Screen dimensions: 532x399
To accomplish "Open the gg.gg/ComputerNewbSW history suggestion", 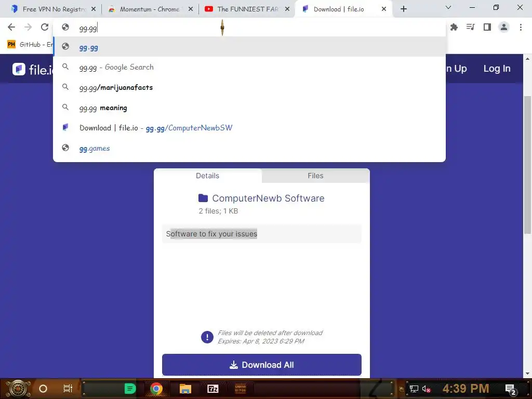I will pos(249,128).
